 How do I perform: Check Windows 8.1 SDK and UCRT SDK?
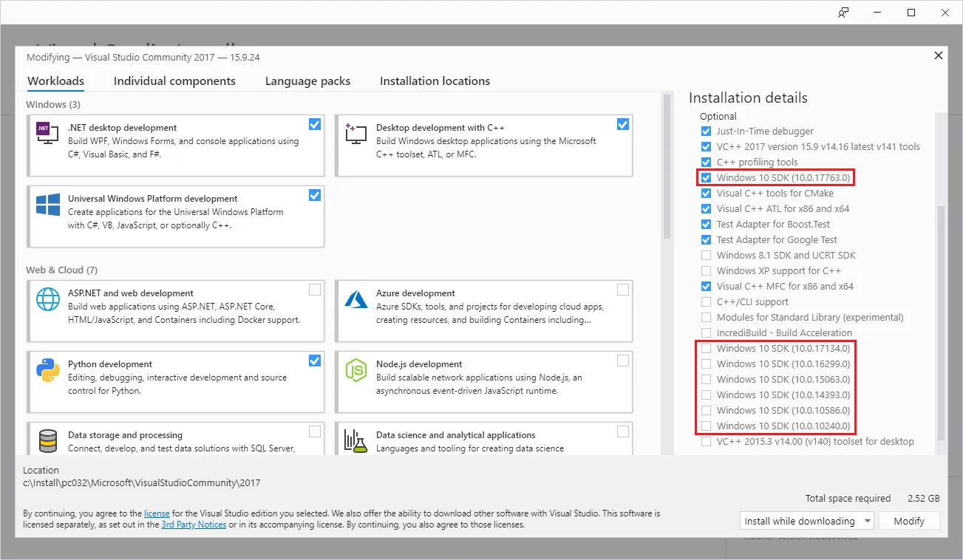(706, 256)
